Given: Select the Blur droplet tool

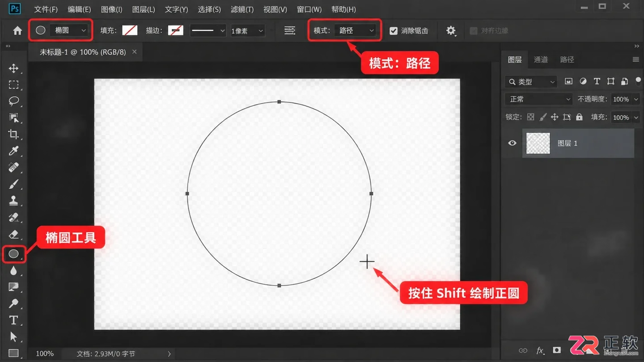Looking at the screenshot, I should click(x=13, y=270).
